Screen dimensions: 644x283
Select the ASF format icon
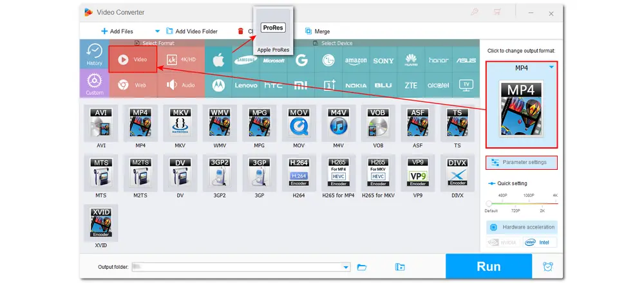tap(418, 123)
